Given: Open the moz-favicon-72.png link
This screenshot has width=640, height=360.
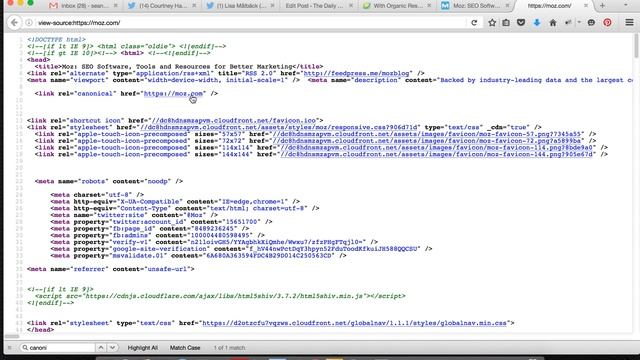Looking at the screenshot, I should click(x=426, y=141).
